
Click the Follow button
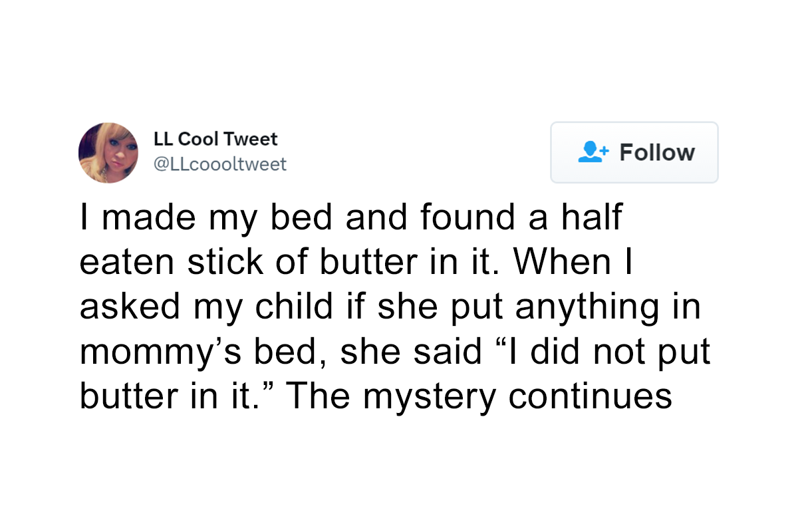pyautogui.click(x=634, y=152)
